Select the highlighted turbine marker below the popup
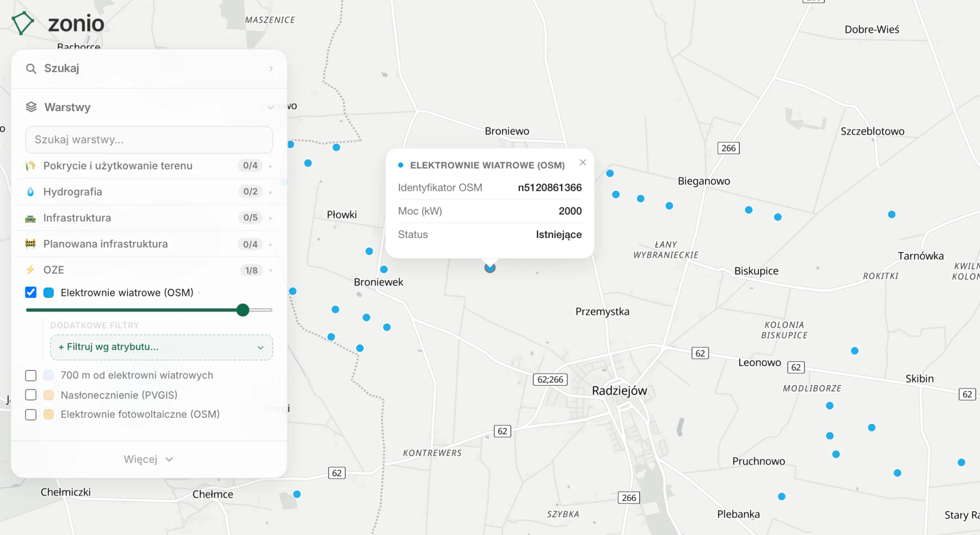 pyautogui.click(x=490, y=267)
